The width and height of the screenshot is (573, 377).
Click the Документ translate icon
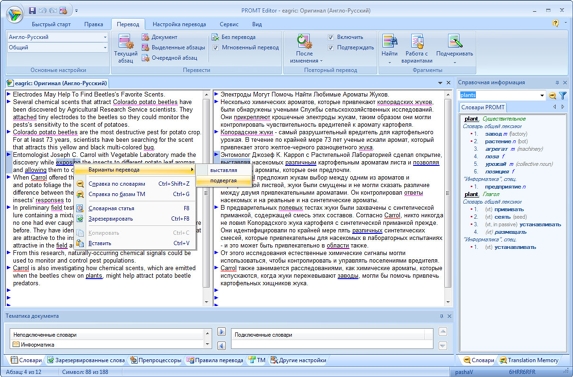pyautogui.click(x=145, y=37)
